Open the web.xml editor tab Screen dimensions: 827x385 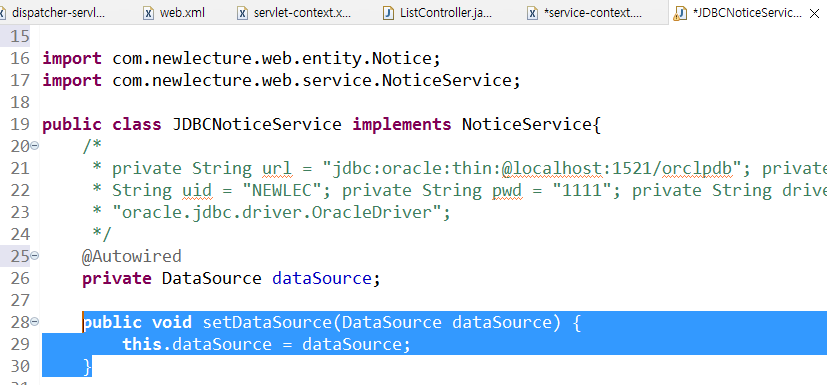[182, 13]
